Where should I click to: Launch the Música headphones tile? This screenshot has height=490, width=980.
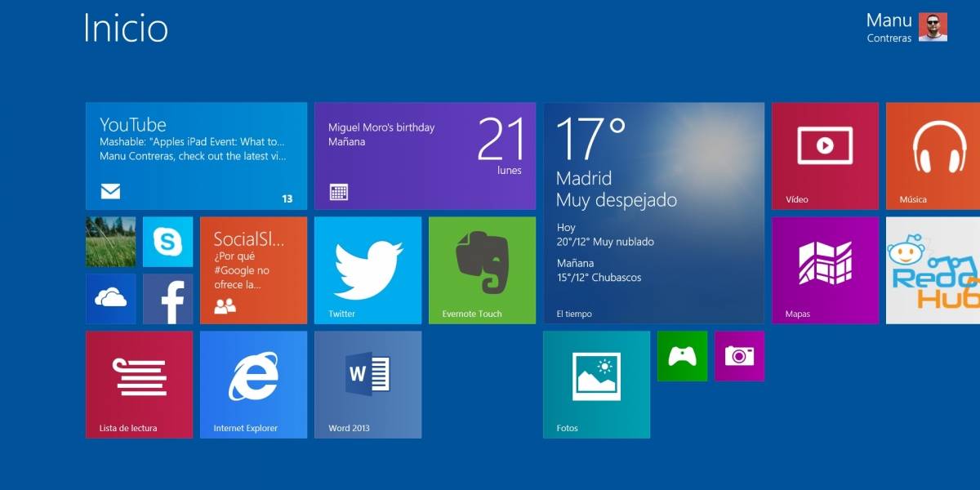coord(933,156)
